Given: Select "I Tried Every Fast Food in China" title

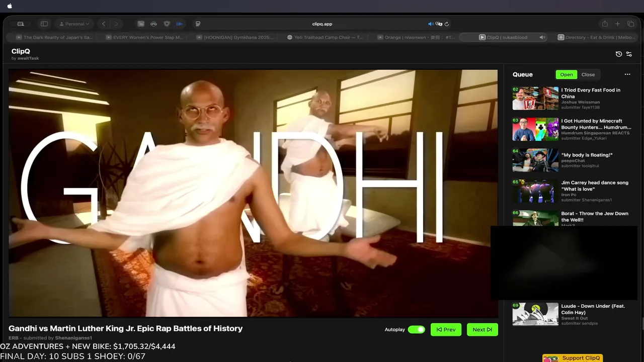Looking at the screenshot, I should click(591, 93).
